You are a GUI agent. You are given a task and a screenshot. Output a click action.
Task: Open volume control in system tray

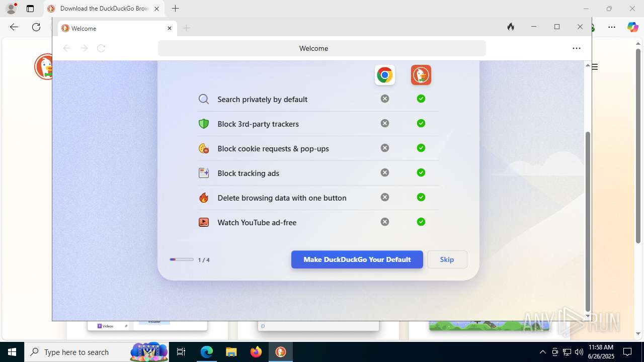click(x=579, y=352)
